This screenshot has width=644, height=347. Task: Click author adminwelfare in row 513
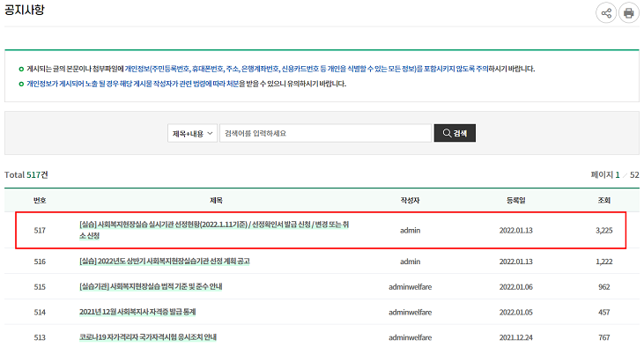pyautogui.click(x=411, y=337)
